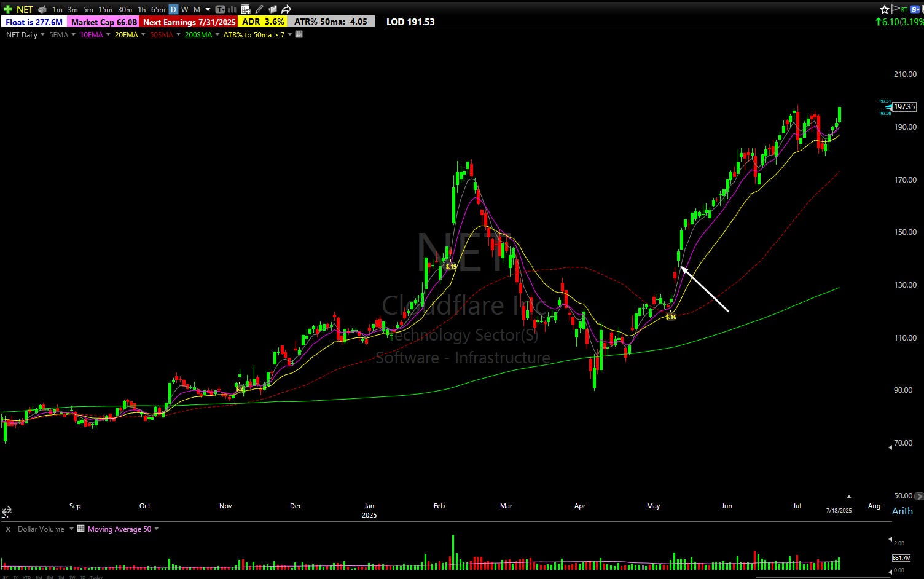Screen dimensions: 924x579
Task: Open the Moving Average 50 dropdown
Action: [x=156, y=529]
